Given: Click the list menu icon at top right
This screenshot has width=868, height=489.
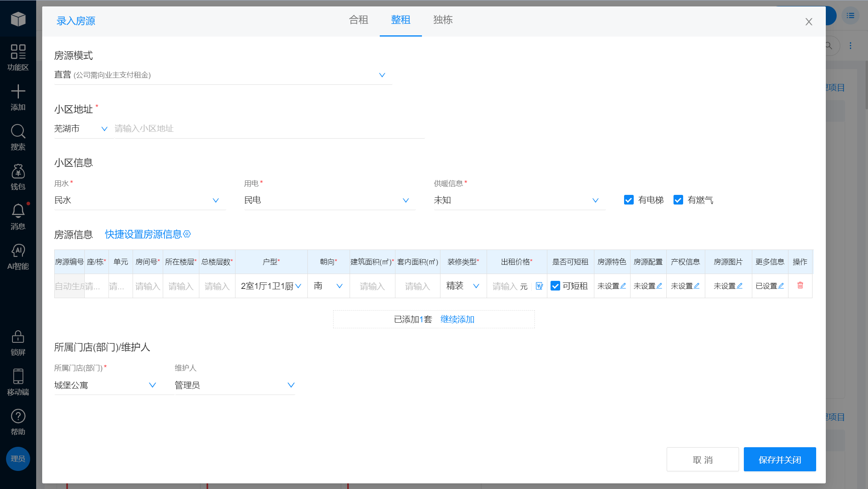Looking at the screenshot, I should (x=850, y=16).
